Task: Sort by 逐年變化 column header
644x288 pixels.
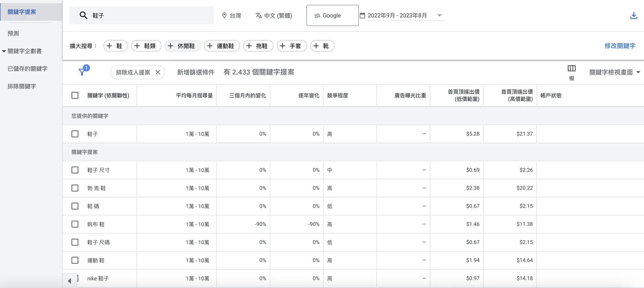Action: point(309,95)
